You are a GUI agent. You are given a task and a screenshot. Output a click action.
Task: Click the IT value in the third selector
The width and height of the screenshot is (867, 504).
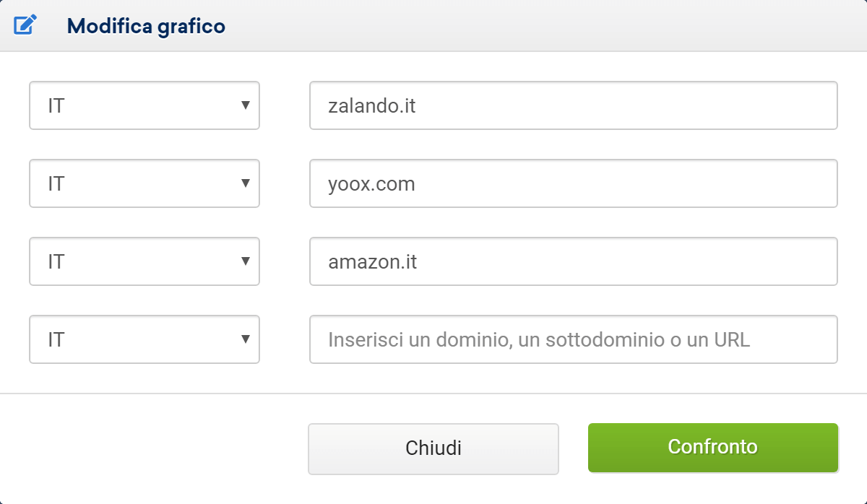point(56,262)
